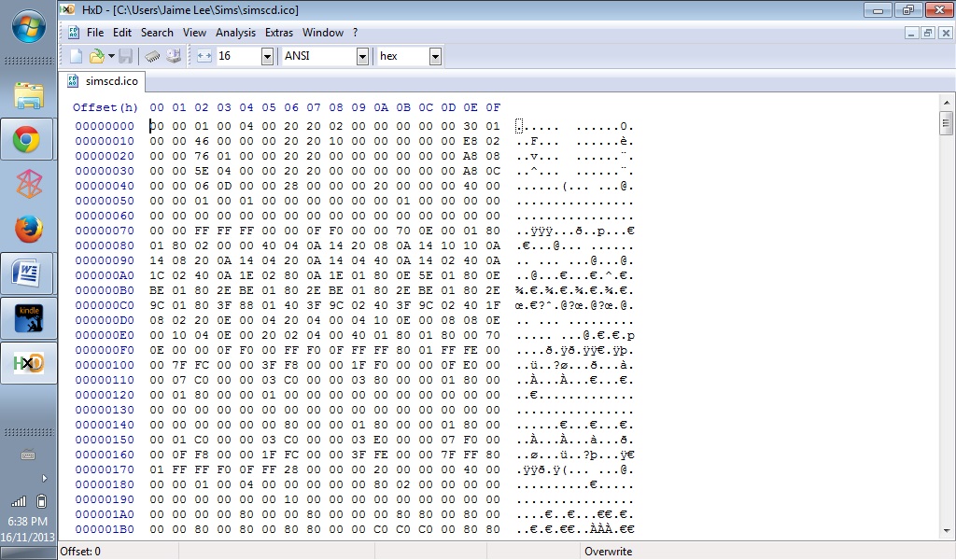Open the Kindle taskbar app
956x560 pixels.
(27, 318)
